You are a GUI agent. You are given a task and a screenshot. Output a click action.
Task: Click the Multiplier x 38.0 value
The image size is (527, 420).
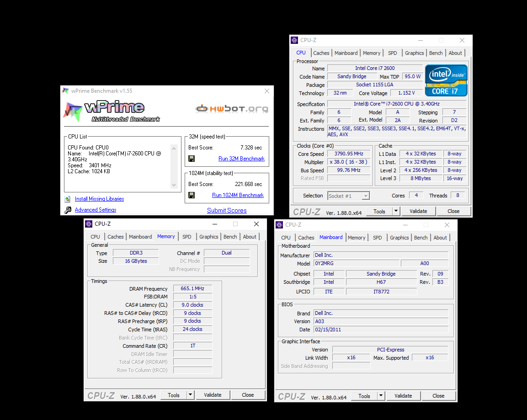[349, 162]
